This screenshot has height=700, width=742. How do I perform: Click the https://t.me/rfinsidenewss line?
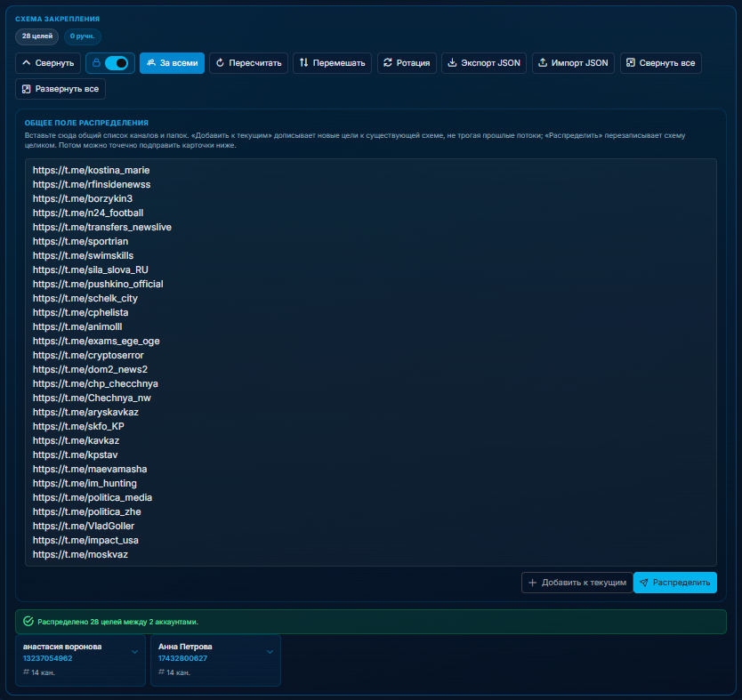(x=92, y=184)
